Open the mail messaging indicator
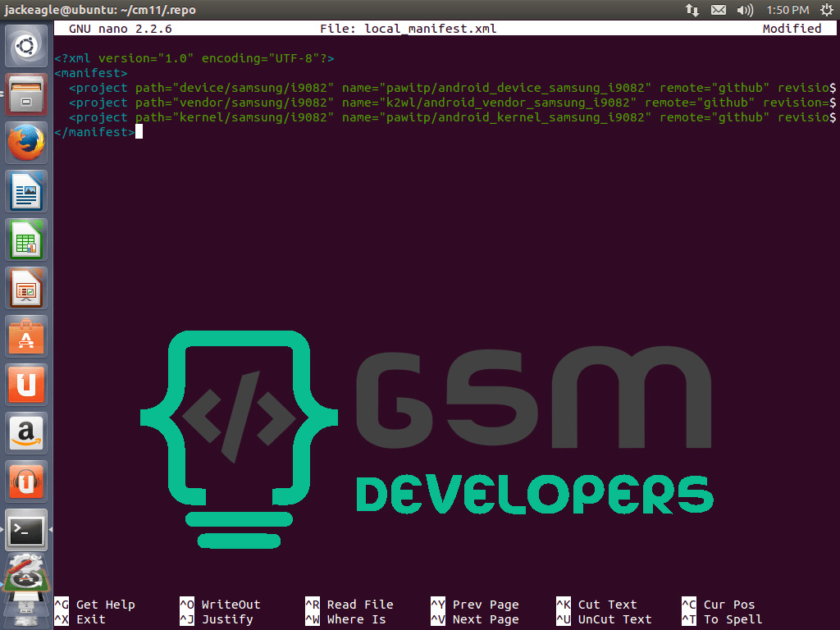 719,10
